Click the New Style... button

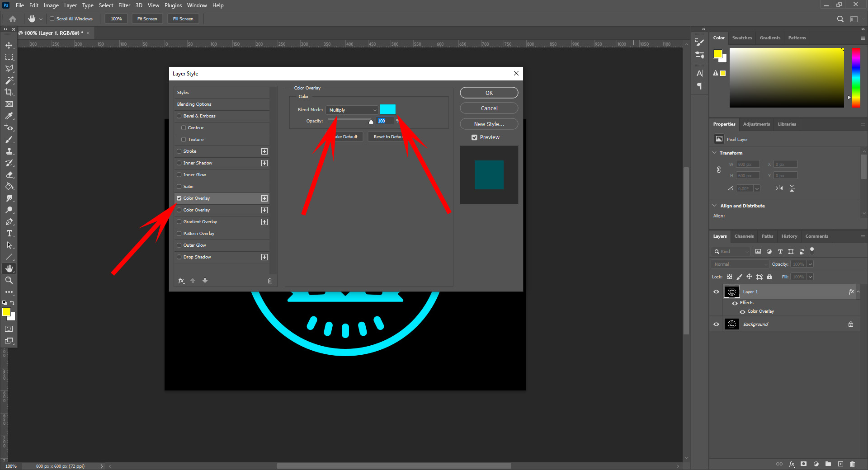coord(489,124)
